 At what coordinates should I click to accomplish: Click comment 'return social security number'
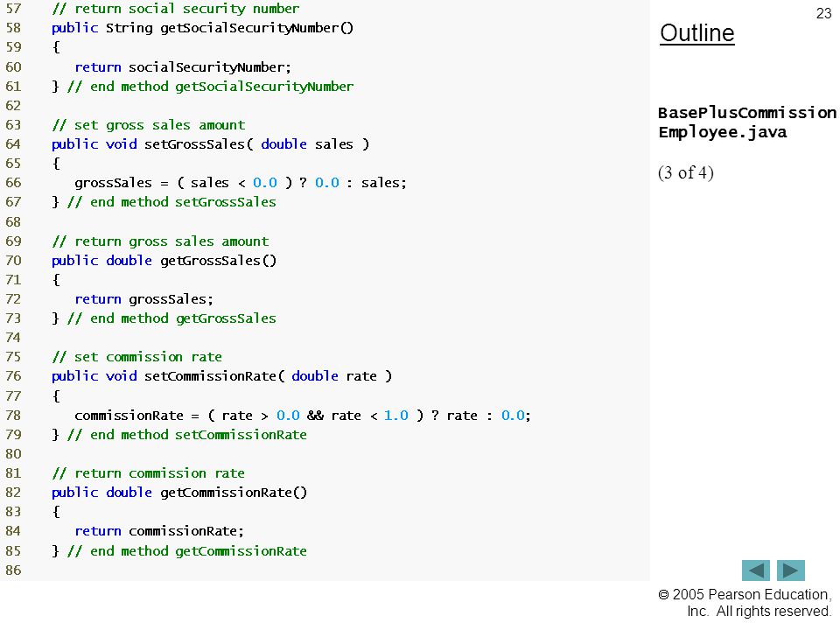tap(176, 9)
